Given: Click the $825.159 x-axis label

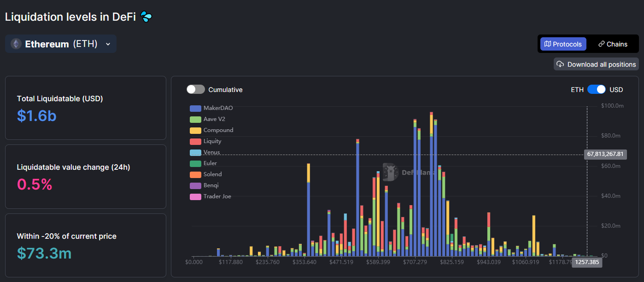Looking at the screenshot, I should click(452, 262).
